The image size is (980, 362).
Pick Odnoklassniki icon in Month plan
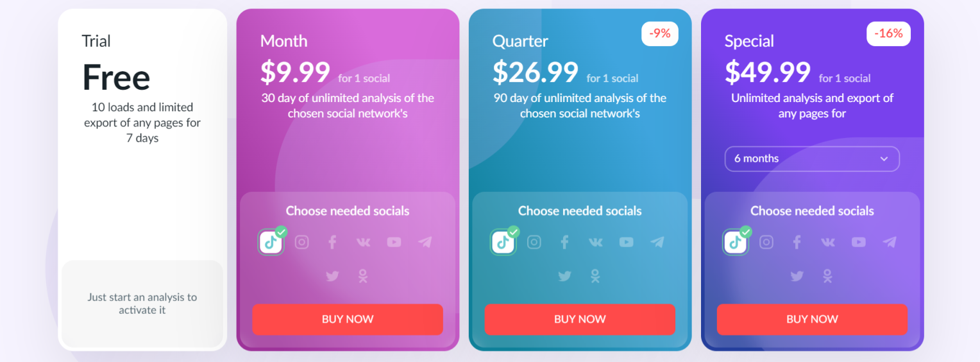pyautogui.click(x=363, y=276)
